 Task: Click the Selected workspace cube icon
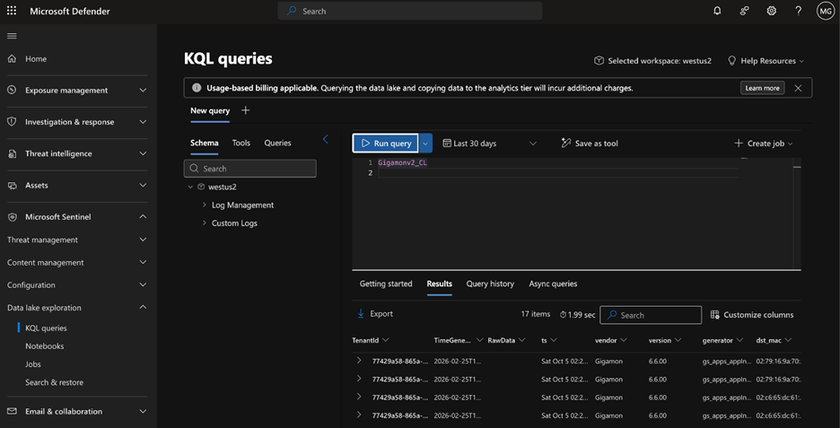click(599, 61)
